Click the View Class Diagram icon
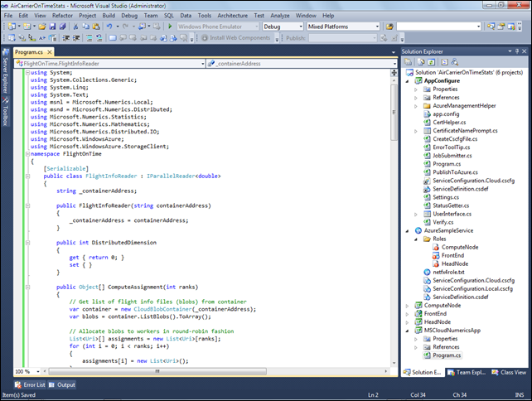Viewport: 532px width, 401px height. pos(455,62)
